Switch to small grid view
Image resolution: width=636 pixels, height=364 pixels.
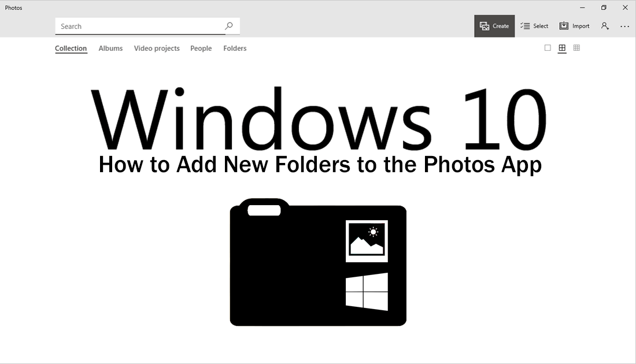coord(576,48)
